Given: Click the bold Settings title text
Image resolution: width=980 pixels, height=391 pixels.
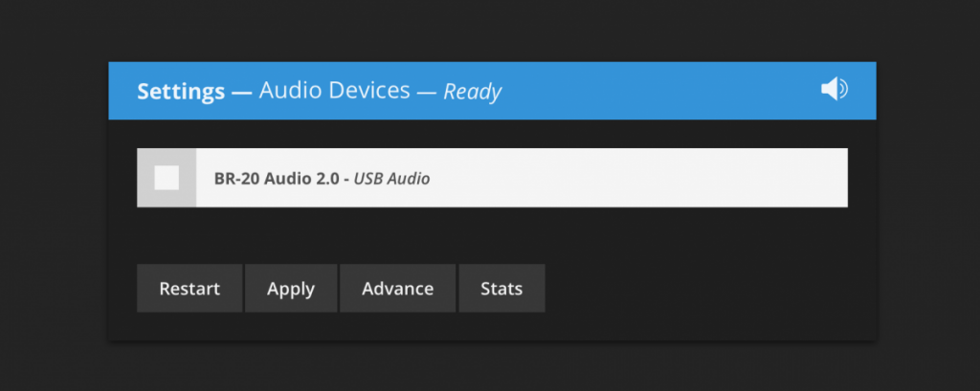Looking at the screenshot, I should click(181, 92).
